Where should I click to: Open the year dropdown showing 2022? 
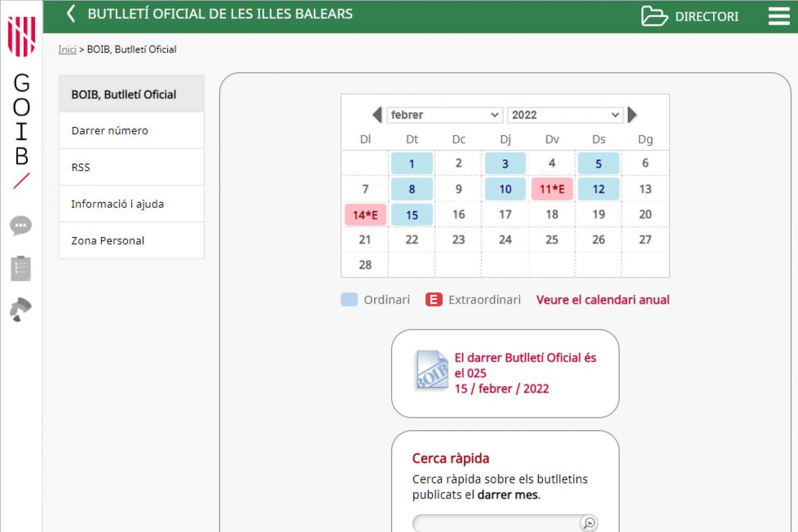coord(565,115)
